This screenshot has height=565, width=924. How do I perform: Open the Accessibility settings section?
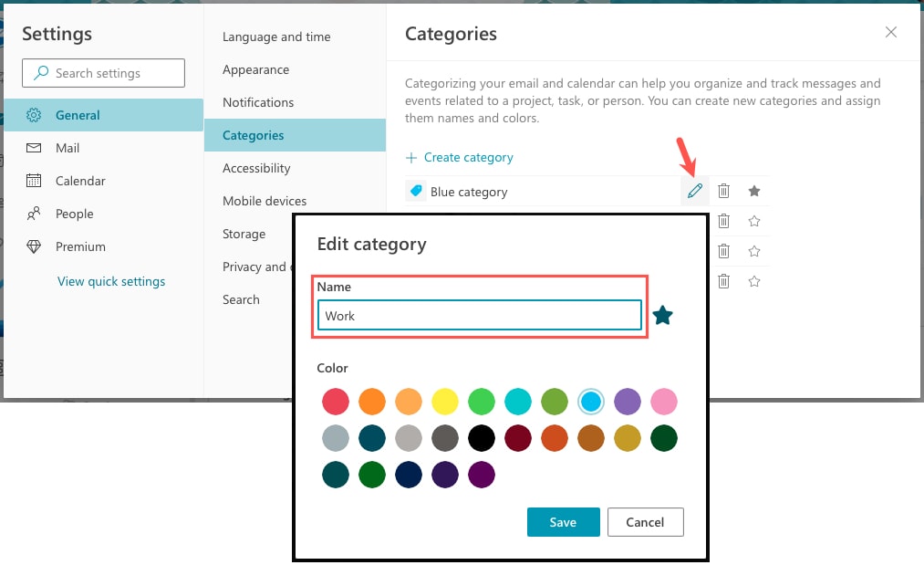[256, 168]
